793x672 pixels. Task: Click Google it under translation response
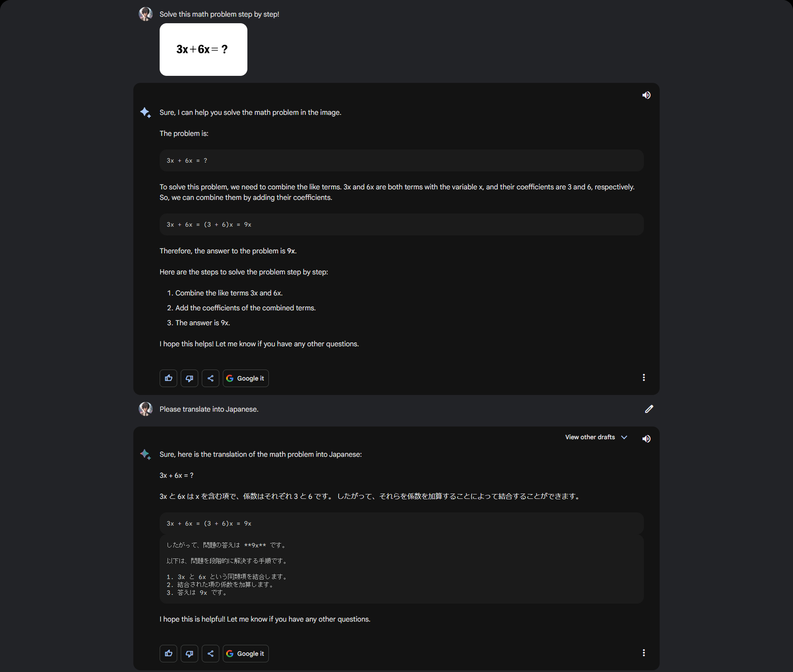point(246,654)
